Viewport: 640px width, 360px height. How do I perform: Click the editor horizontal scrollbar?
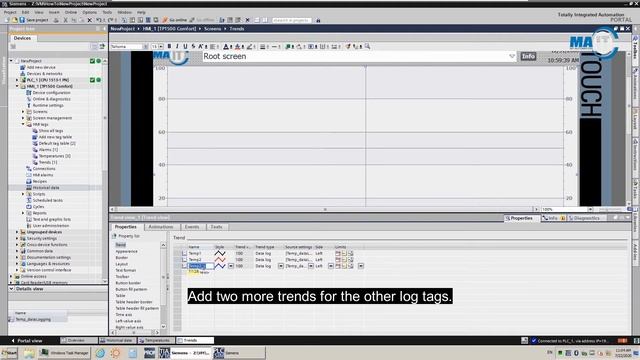point(324,209)
